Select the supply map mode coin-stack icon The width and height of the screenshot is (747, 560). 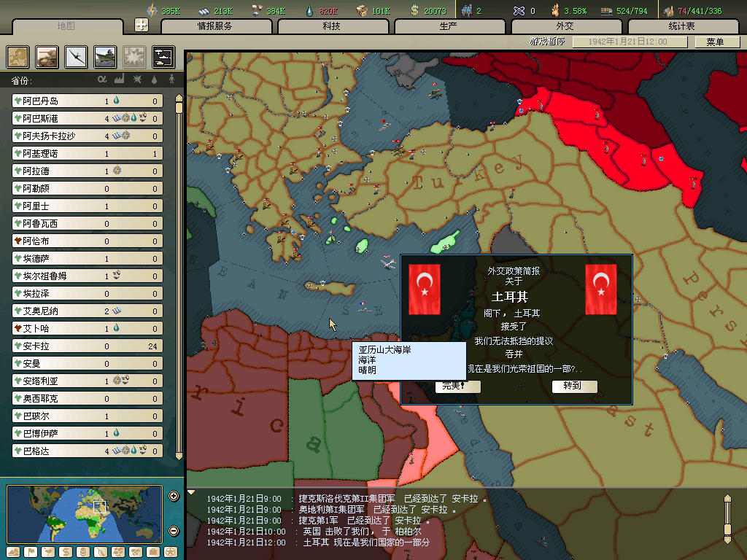click(83, 552)
